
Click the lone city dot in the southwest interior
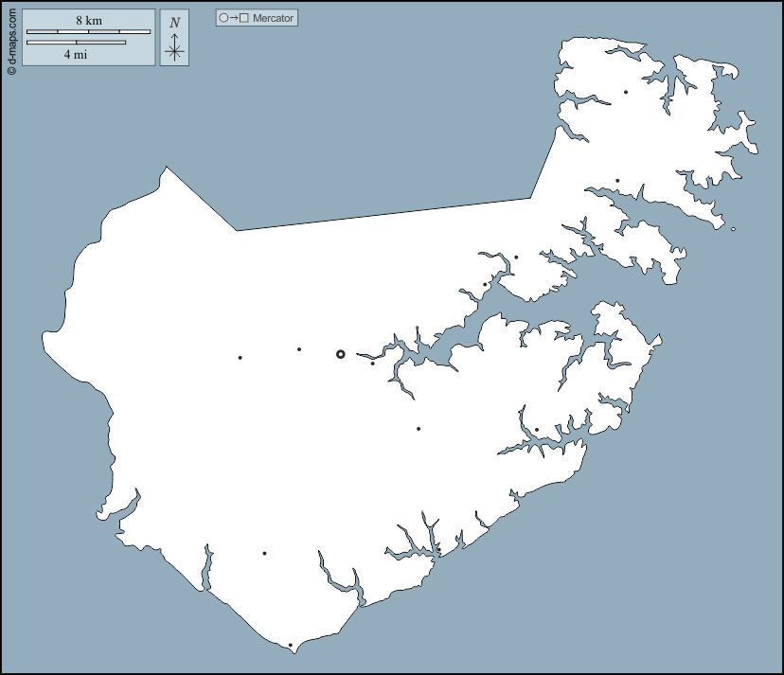point(264,554)
